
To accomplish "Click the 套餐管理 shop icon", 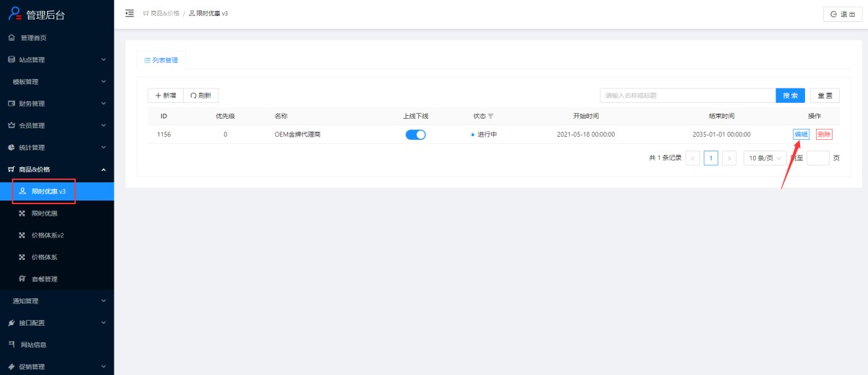I will (22, 279).
